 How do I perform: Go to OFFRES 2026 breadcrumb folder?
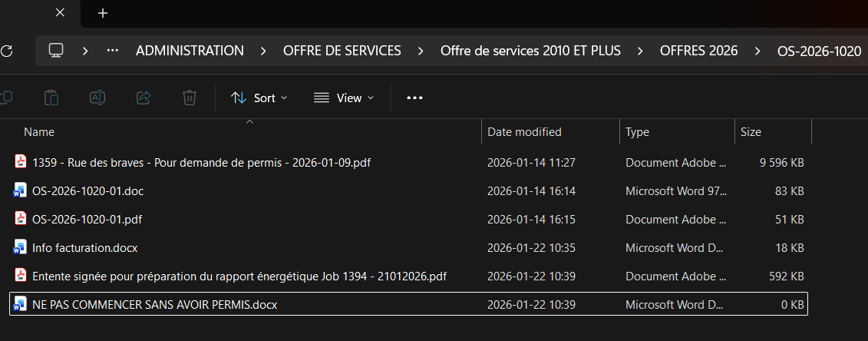click(698, 51)
